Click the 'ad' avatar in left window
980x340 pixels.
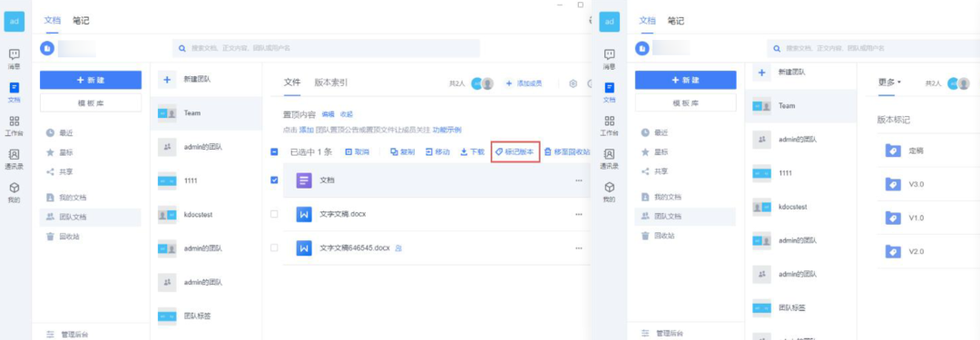tap(15, 21)
